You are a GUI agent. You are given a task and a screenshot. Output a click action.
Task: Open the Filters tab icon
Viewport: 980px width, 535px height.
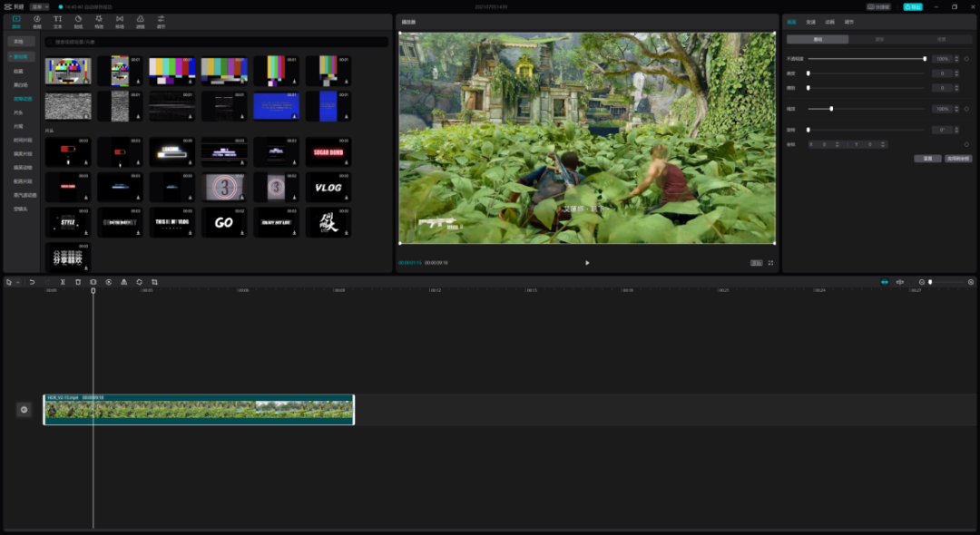(x=140, y=22)
